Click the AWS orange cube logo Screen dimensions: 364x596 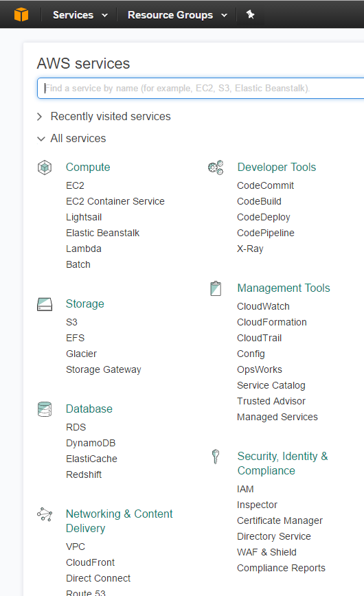tap(21, 15)
